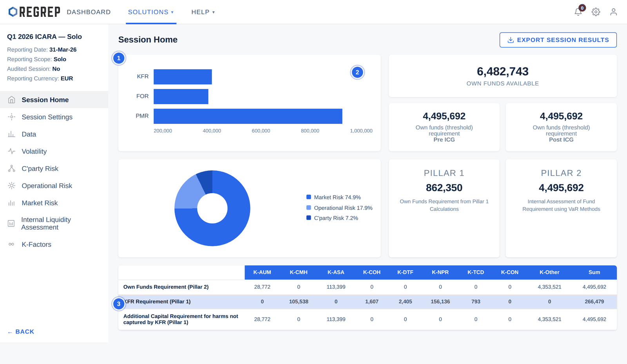This screenshot has height=364, width=627.
Task: Go to the Dashboard menu item
Action: click(x=89, y=12)
